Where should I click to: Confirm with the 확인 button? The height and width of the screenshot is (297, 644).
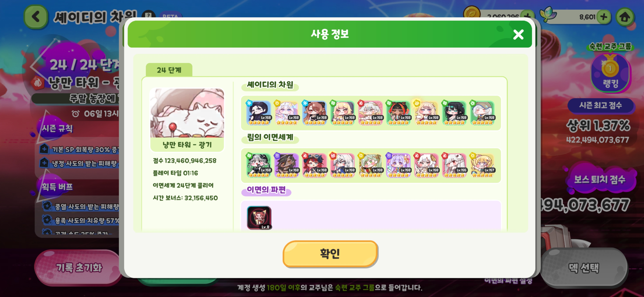(330, 253)
